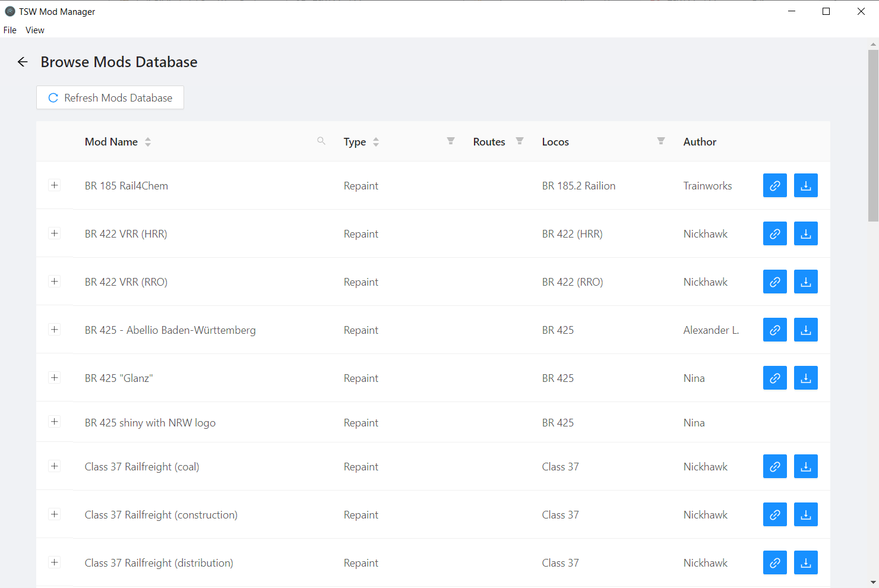
Task: Download the BR 422 VRR (RRO) mod
Action: (805, 282)
